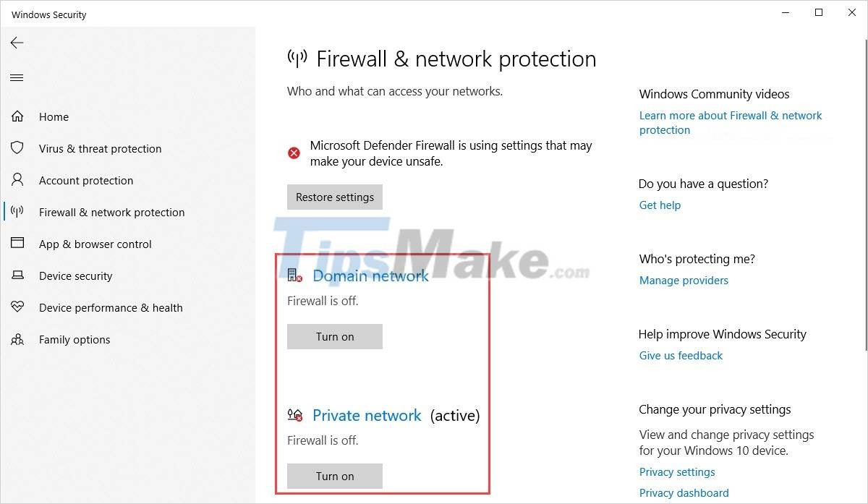Click Give us feedback
The image size is (868, 504).
(x=680, y=355)
